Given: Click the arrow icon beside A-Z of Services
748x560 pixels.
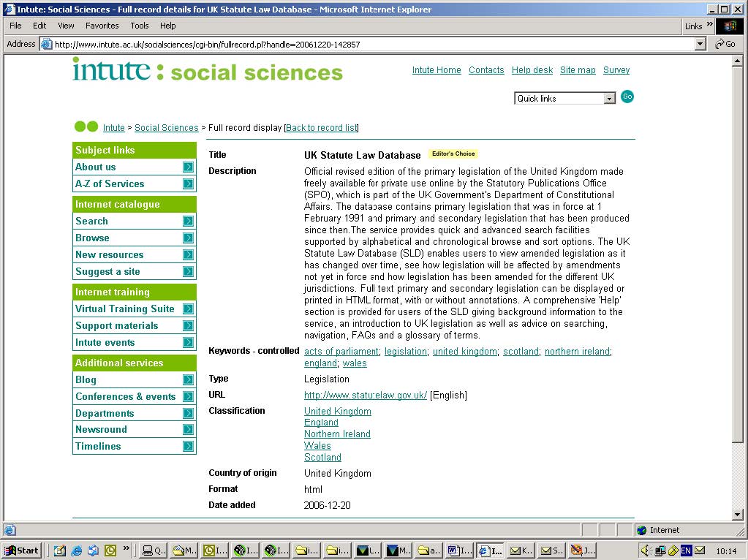Looking at the screenshot, I should click(x=189, y=183).
